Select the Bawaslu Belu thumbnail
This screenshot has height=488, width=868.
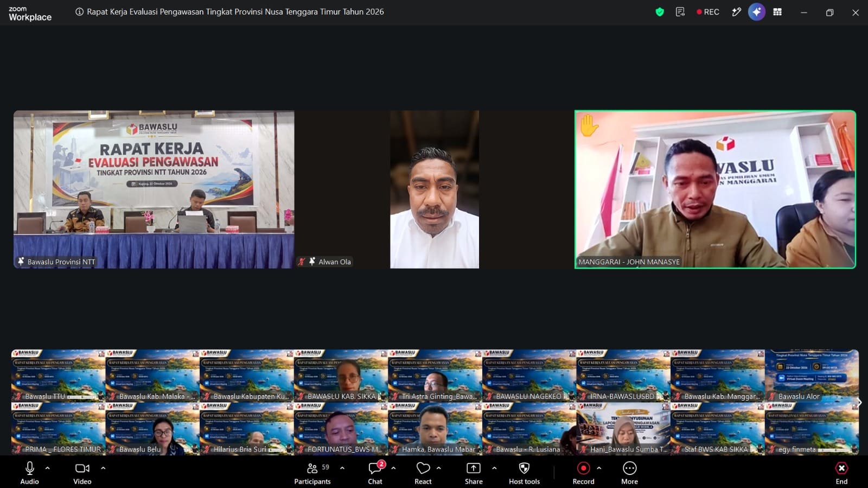click(152, 429)
